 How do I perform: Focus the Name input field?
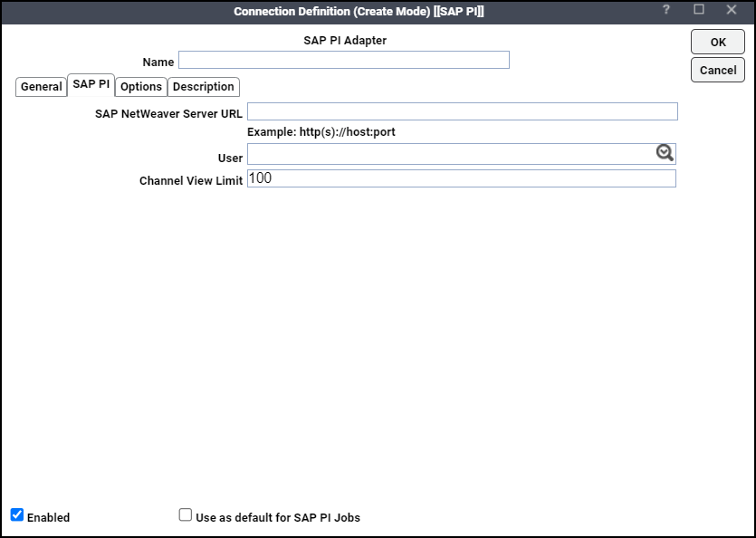pos(344,60)
